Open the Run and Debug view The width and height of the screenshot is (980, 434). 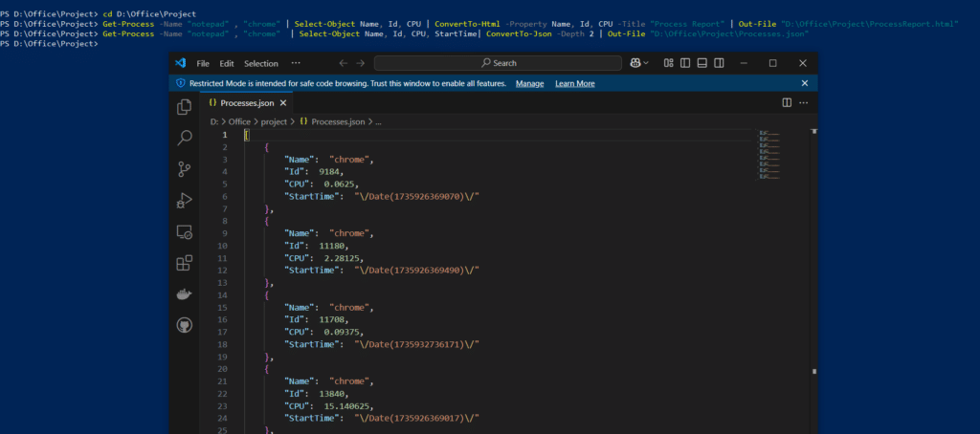(x=185, y=201)
